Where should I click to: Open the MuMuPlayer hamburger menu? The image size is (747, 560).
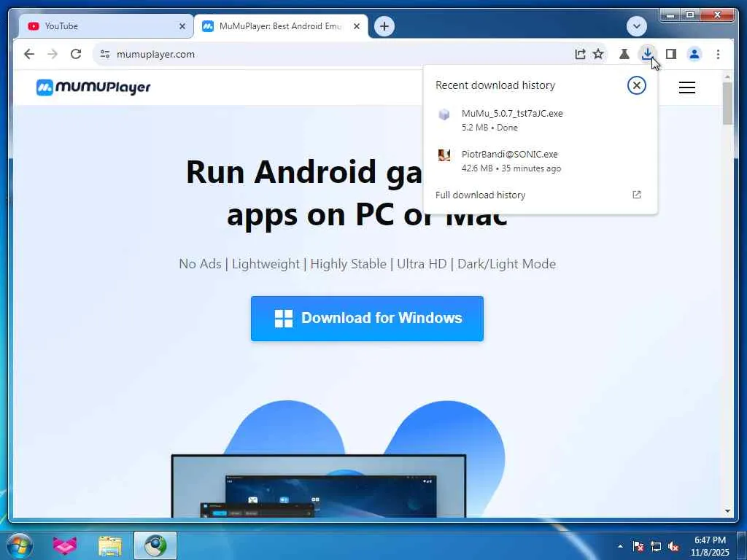(x=687, y=87)
